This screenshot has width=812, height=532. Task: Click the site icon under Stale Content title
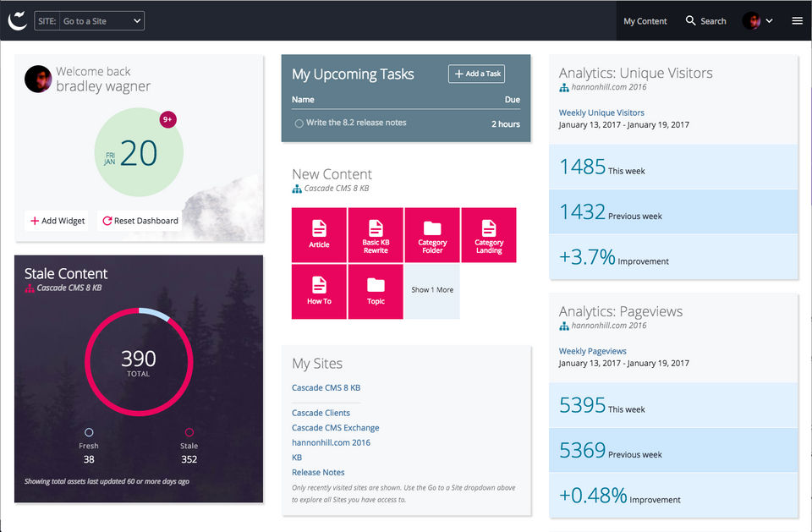(30, 288)
